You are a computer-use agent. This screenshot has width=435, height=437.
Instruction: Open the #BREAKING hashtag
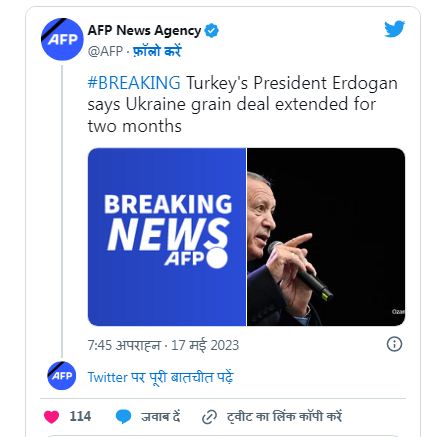point(134,83)
